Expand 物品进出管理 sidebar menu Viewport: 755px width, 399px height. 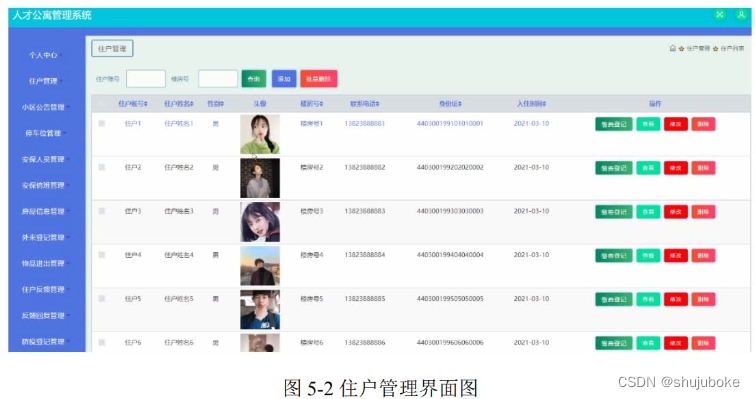coord(45,263)
